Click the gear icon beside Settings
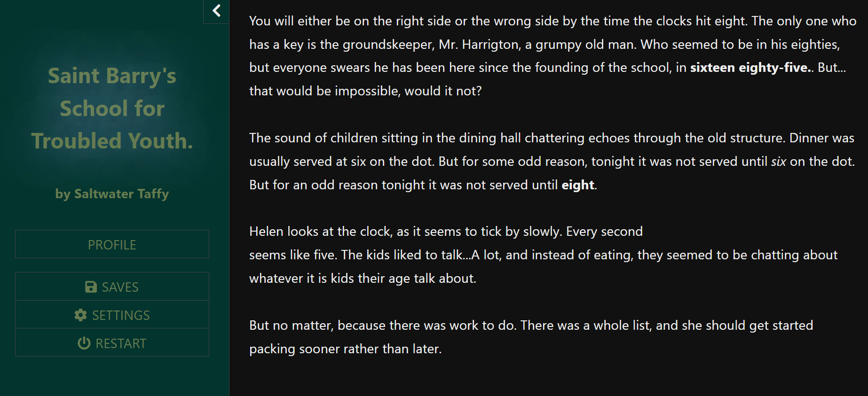 80,315
